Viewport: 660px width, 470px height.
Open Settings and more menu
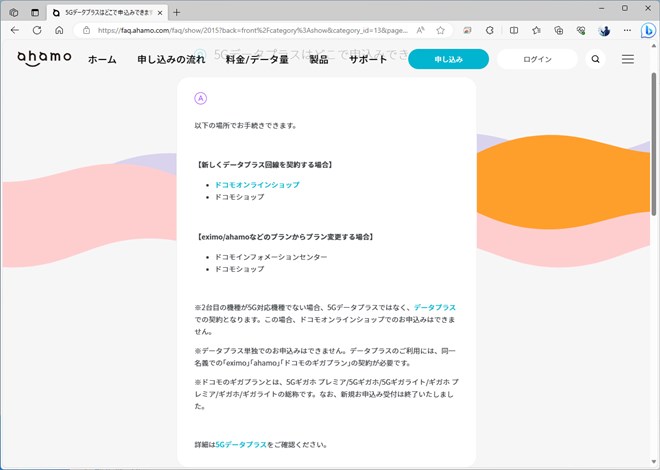coord(627,30)
